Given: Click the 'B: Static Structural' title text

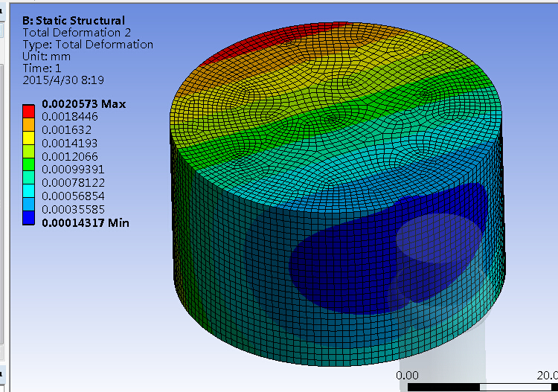Looking at the screenshot, I should [74, 21].
